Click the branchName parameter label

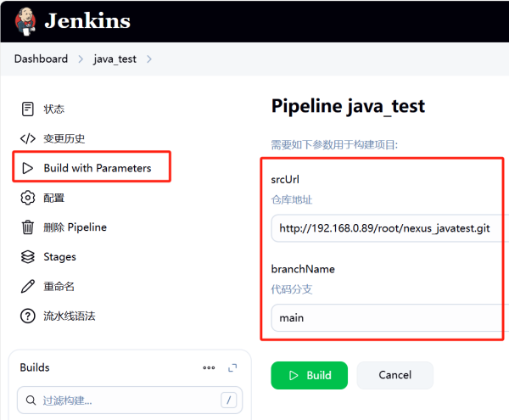[x=303, y=269]
